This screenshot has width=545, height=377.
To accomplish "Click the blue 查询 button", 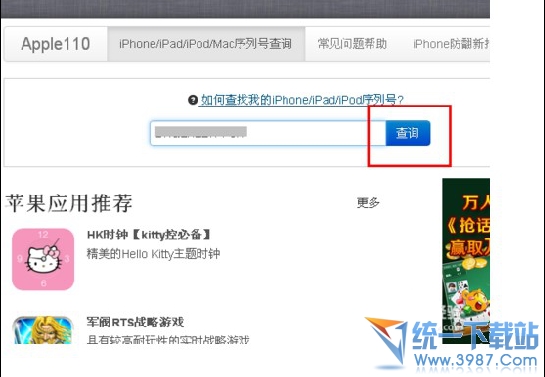I will pyautogui.click(x=408, y=133).
